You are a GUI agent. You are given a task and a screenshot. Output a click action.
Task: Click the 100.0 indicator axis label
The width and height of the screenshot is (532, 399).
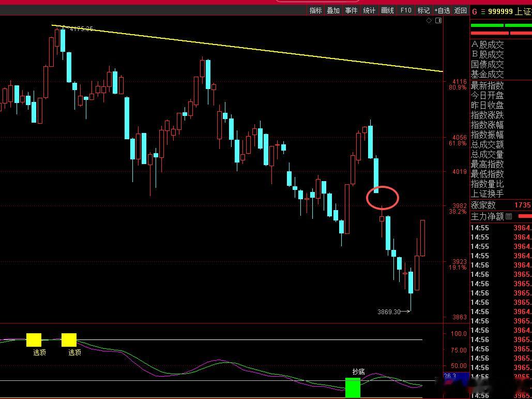pyautogui.click(x=459, y=333)
